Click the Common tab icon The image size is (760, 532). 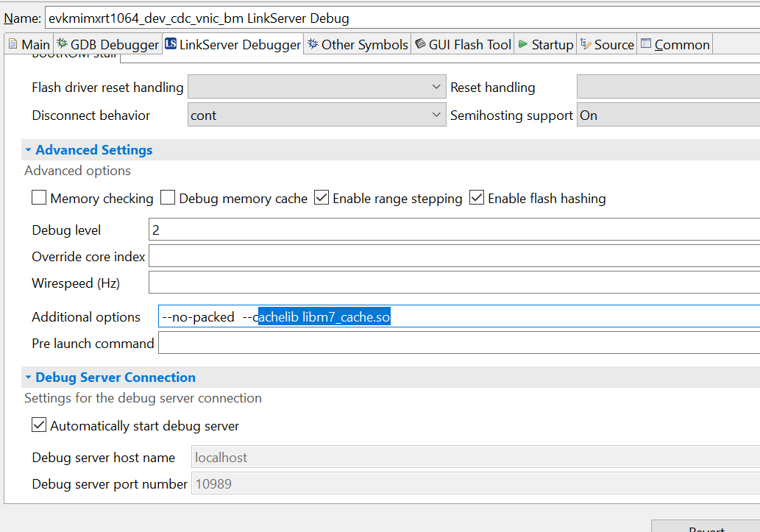646,44
